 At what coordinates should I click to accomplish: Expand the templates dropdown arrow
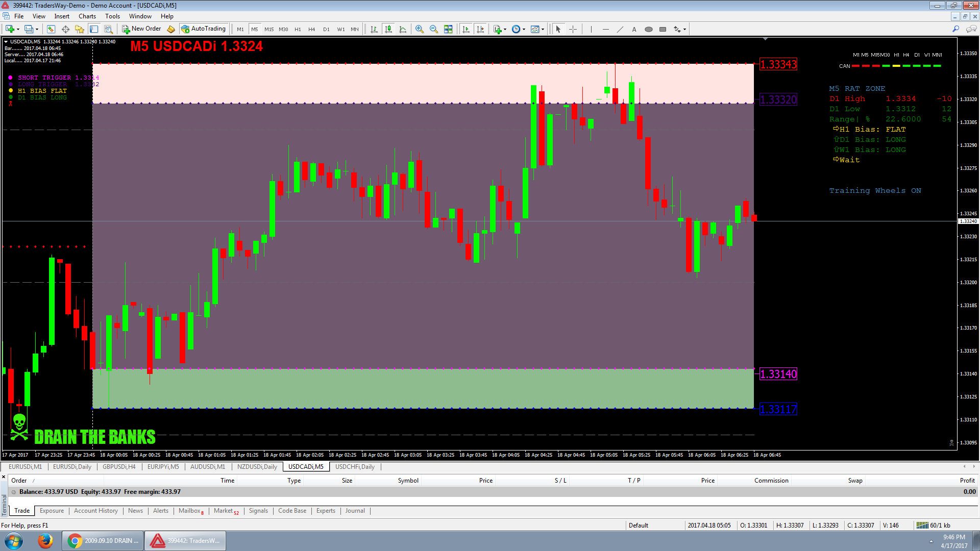543,29
